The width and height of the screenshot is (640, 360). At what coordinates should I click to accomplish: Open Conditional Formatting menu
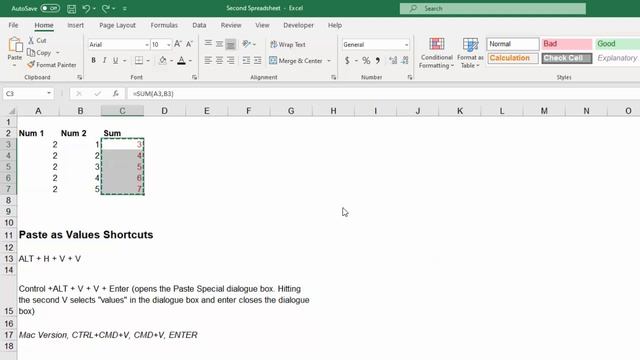click(436, 53)
